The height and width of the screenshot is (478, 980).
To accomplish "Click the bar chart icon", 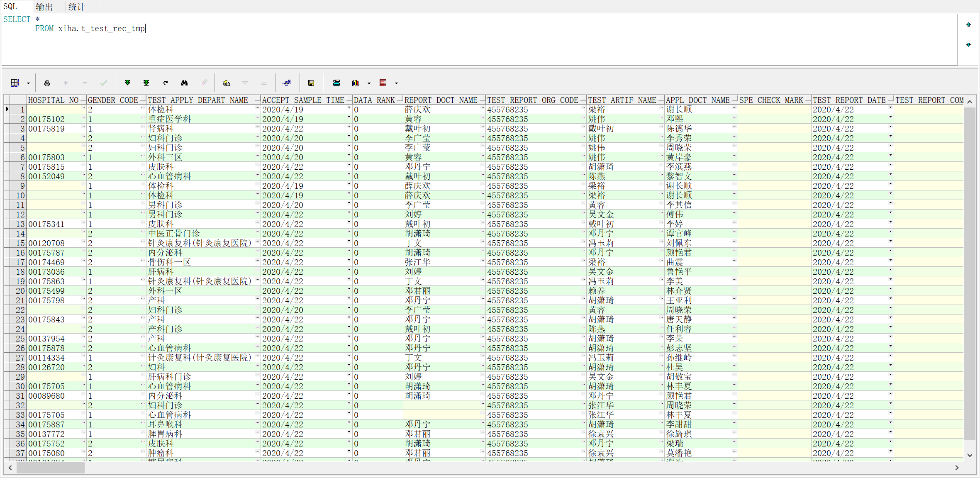I will click(356, 83).
